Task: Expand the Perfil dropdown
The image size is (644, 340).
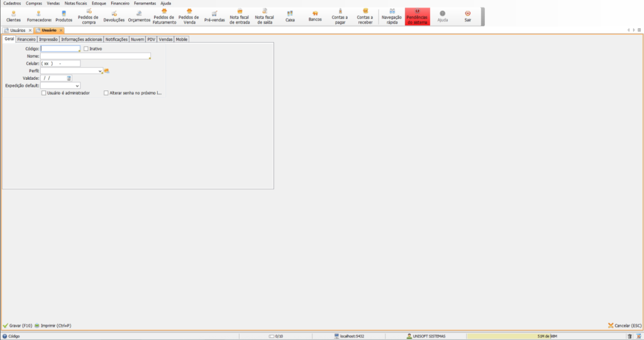Action: click(101, 71)
